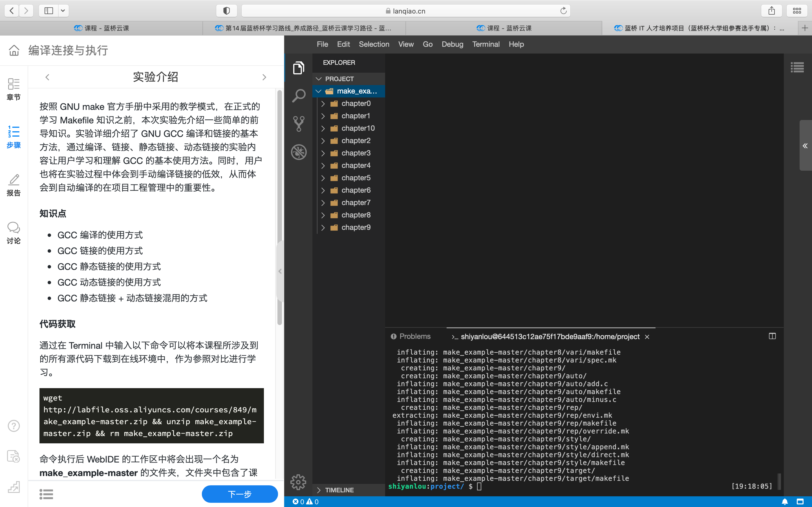Open the Search view in activity bar
This screenshot has width=812, height=507.
[298, 96]
